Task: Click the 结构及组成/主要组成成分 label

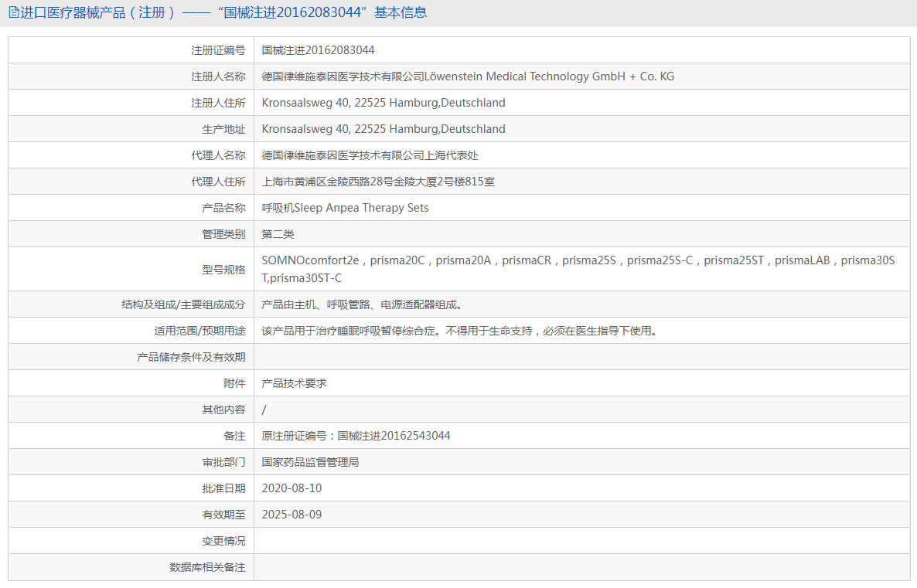Action: click(184, 304)
